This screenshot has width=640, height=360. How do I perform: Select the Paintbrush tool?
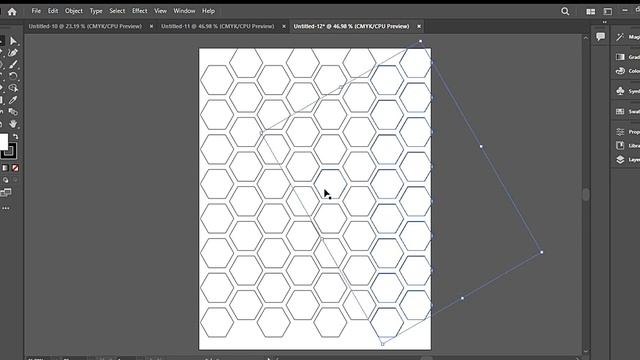pos(13,64)
